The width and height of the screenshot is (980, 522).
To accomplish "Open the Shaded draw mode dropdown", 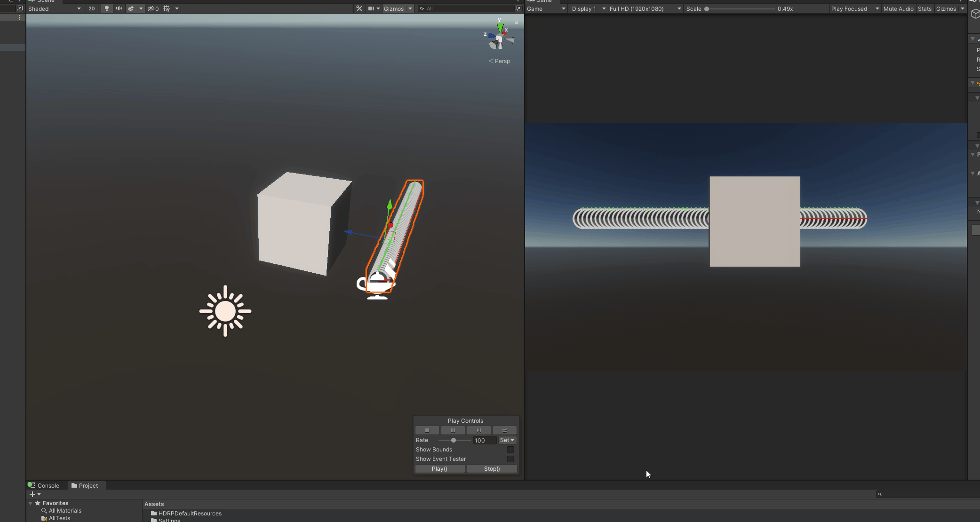I will pyautogui.click(x=54, y=8).
